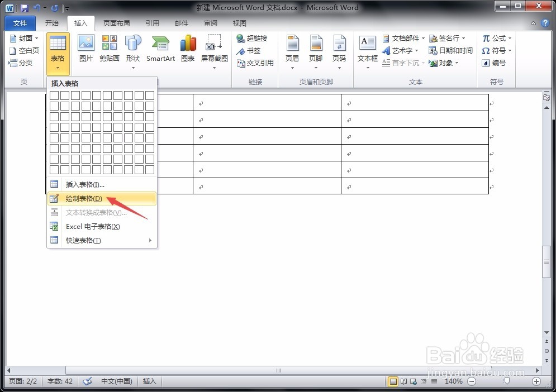Insert a Blank Page (空白页)
This screenshot has height=392, width=556.
tap(24, 50)
